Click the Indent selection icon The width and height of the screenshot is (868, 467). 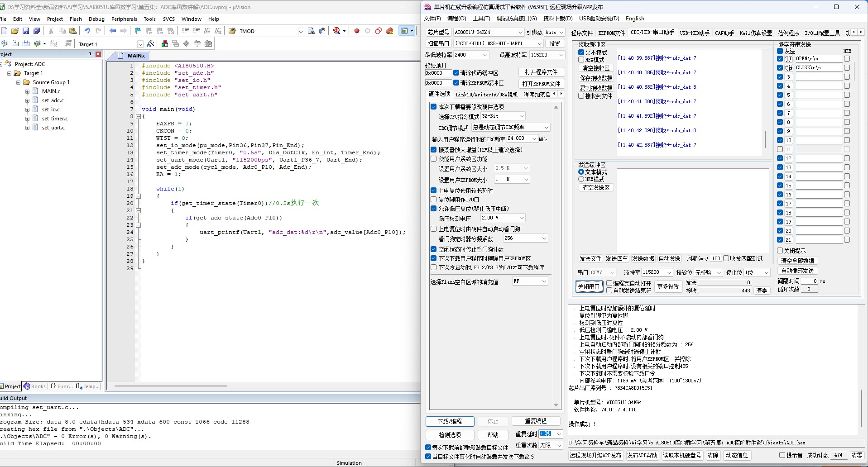click(x=185, y=31)
